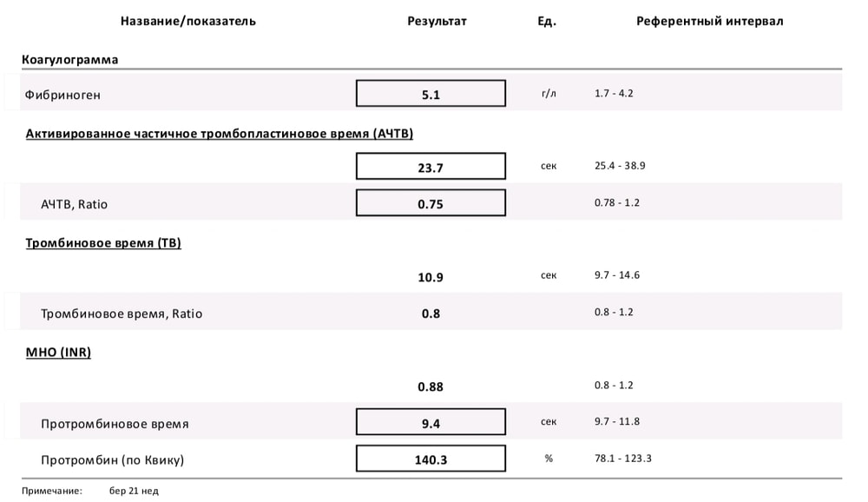This screenshot has height=502, width=868.
Task: Select the Коагулограмма section title
Action: coord(69,60)
